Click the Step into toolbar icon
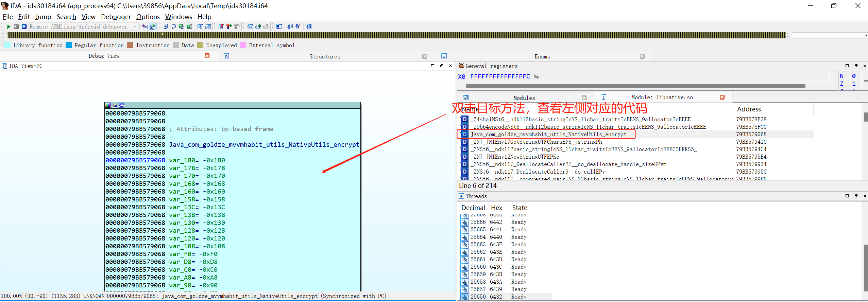This screenshot has width=868, height=302. point(166,26)
